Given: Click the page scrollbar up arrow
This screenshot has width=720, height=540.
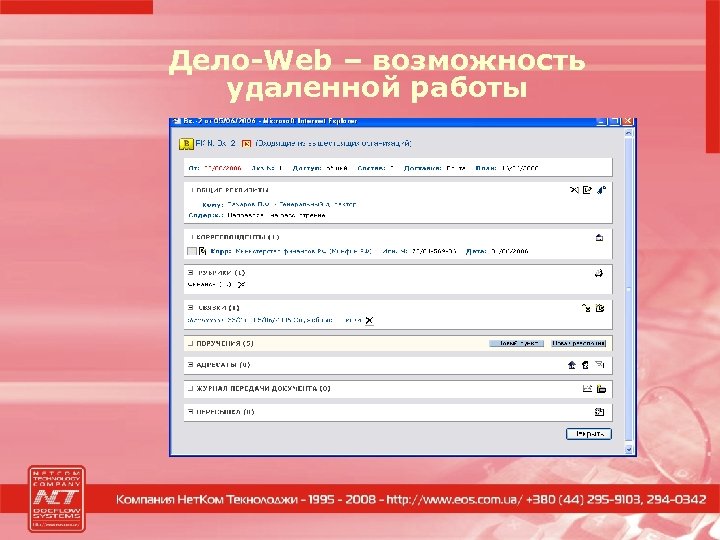Looking at the screenshot, I should [629, 133].
